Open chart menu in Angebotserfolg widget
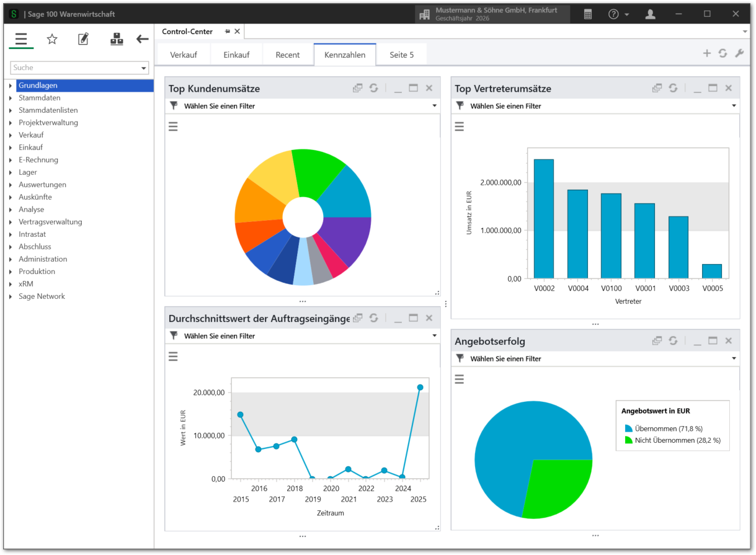The height and width of the screenshot is (555, 756). click(460, 379)
